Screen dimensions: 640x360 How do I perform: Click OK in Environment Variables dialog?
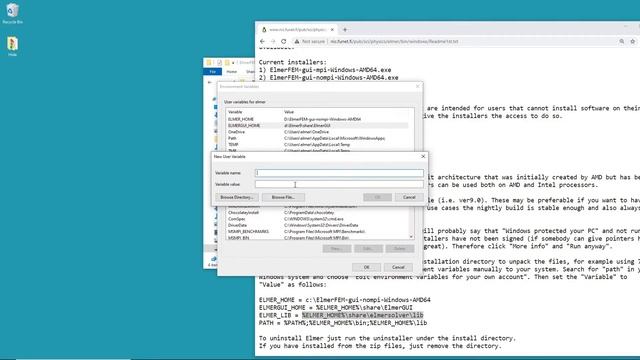pos(367,267)
